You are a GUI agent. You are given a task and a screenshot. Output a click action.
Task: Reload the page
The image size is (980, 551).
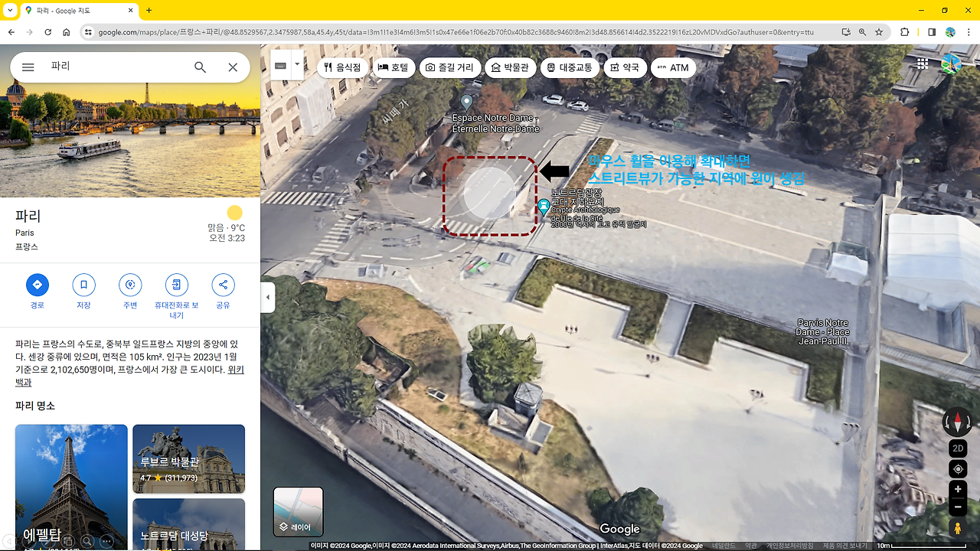(48, 32)
